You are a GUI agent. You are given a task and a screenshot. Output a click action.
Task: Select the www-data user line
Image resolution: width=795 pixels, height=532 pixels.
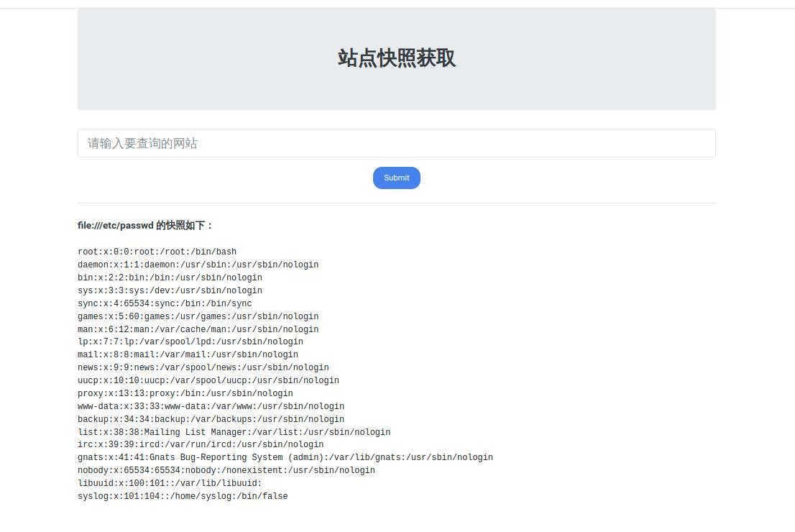click(x=211, y=407)
